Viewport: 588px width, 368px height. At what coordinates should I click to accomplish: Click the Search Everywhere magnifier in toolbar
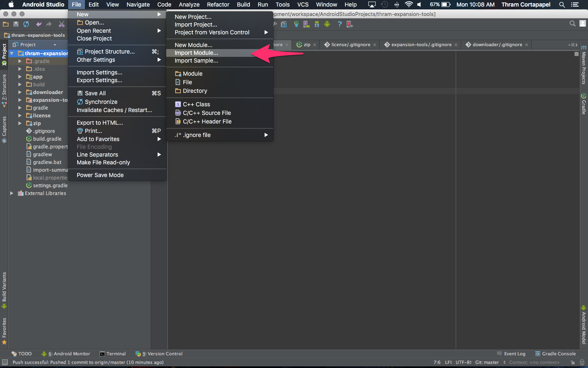point(572,24)
